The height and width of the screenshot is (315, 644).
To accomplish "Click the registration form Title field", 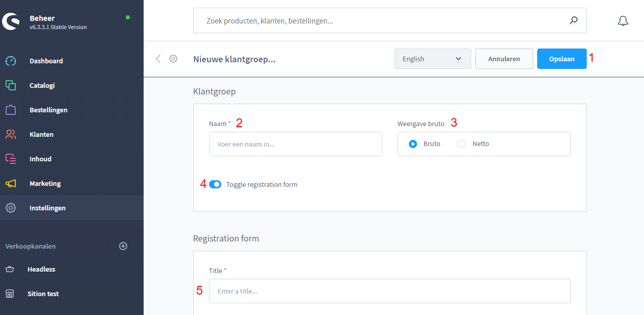I will 389,291.
